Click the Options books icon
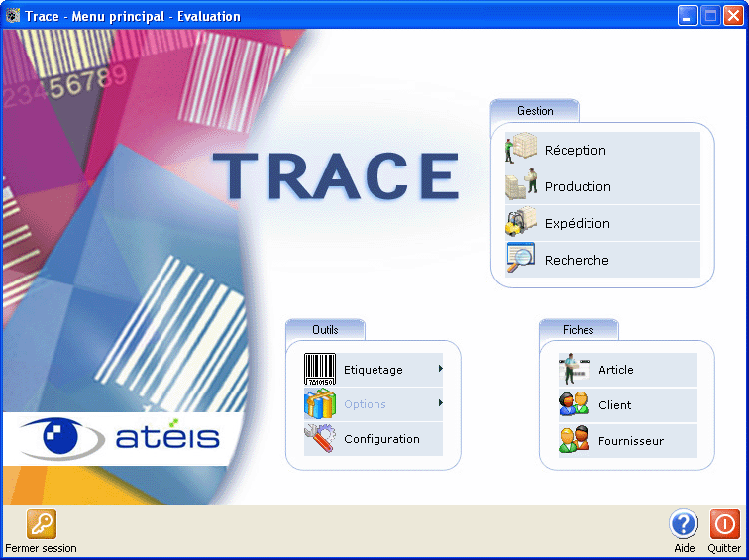Screen dimensions: 749x560 point(320,403)
